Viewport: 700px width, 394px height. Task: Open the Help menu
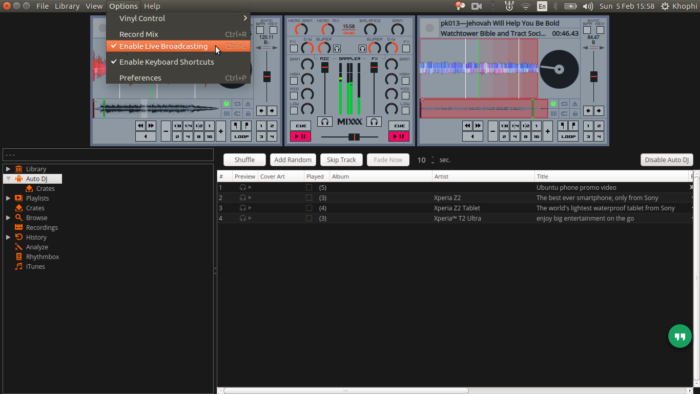click(152, 6)
